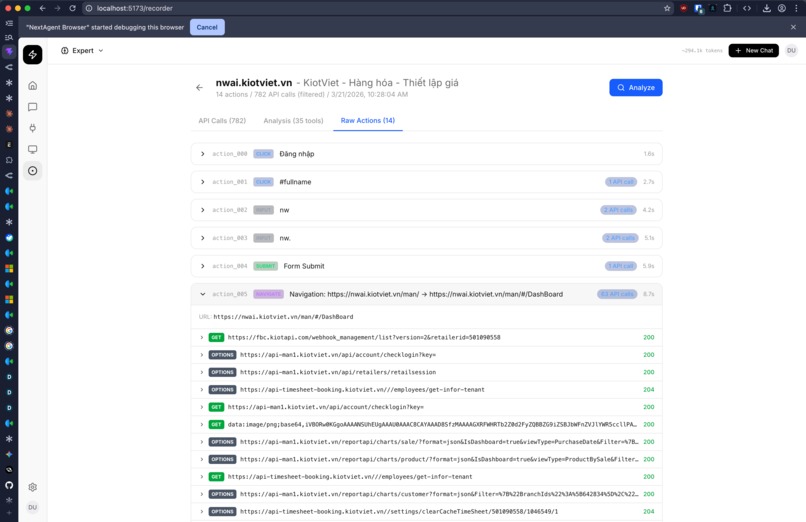Expand action_001 #fullname row
The height and width of the screenshot is (522, 806).
426,182
